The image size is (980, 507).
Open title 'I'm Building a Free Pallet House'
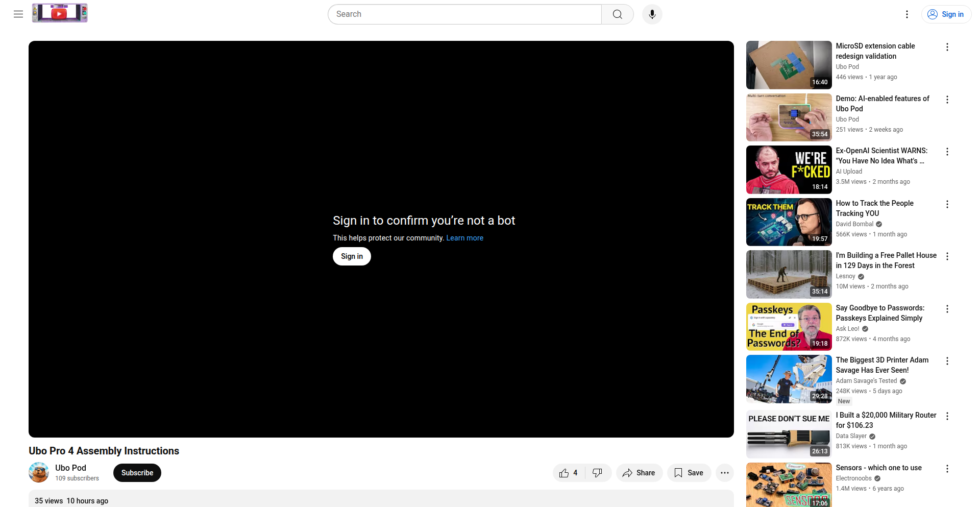(886, 260)
